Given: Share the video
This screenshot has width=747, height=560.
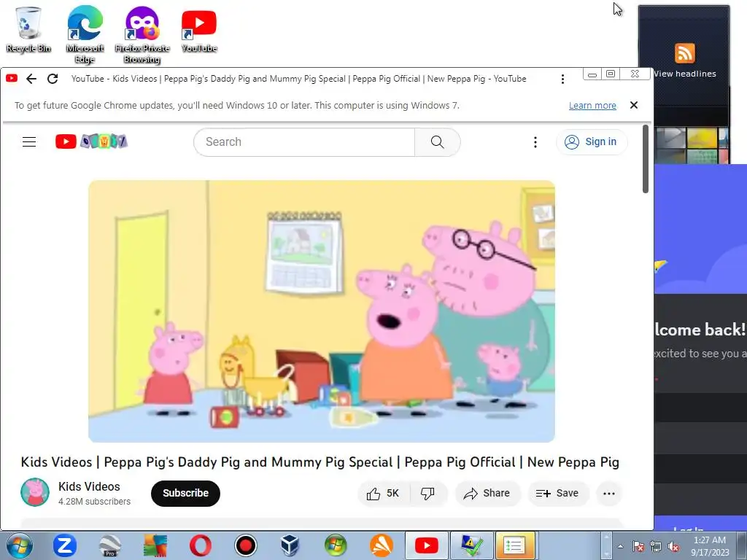Looking at the screenshot, I should click(487, 494).
